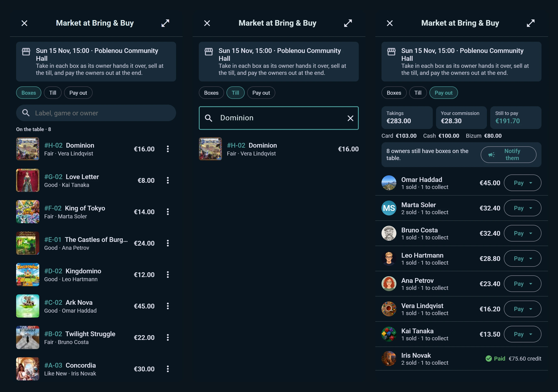Click the Dominion search field in the Till panel
This screenshot has width=558, height=392.
(x=279, y=118)
